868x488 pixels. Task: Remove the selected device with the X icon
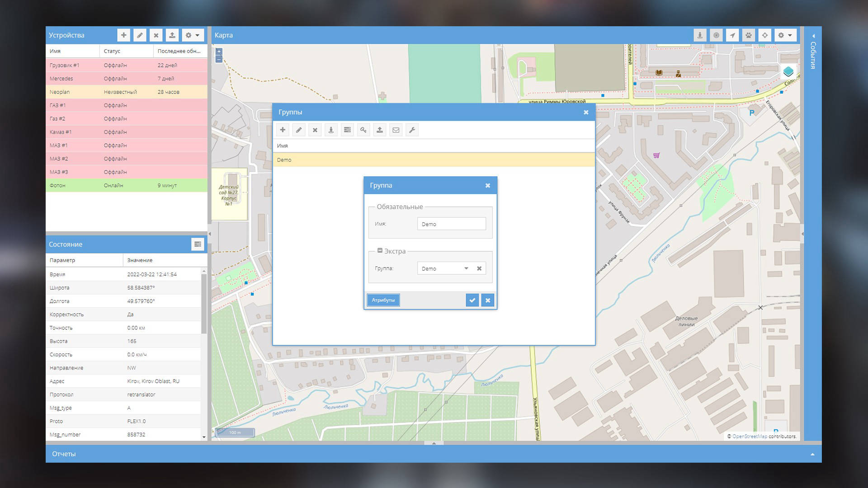tap(156, 35)
